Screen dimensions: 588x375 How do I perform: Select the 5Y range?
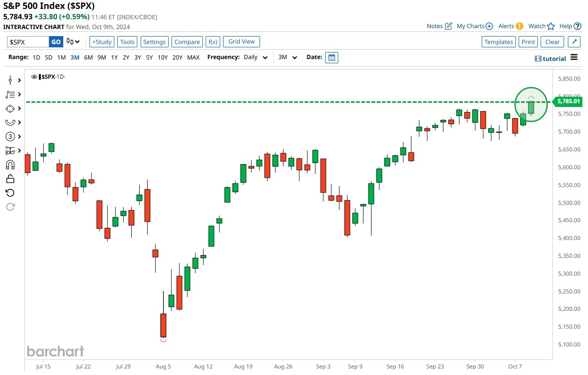(x=149, y=57)
